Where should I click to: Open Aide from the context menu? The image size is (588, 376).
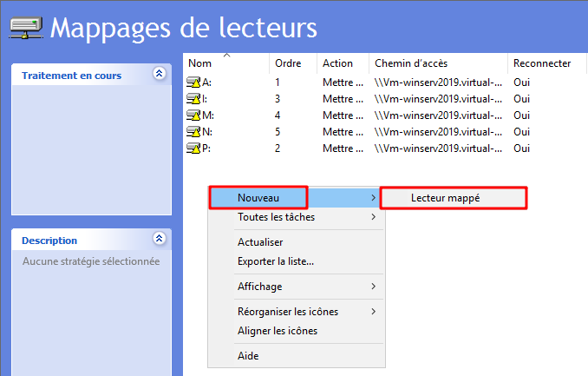248,355
